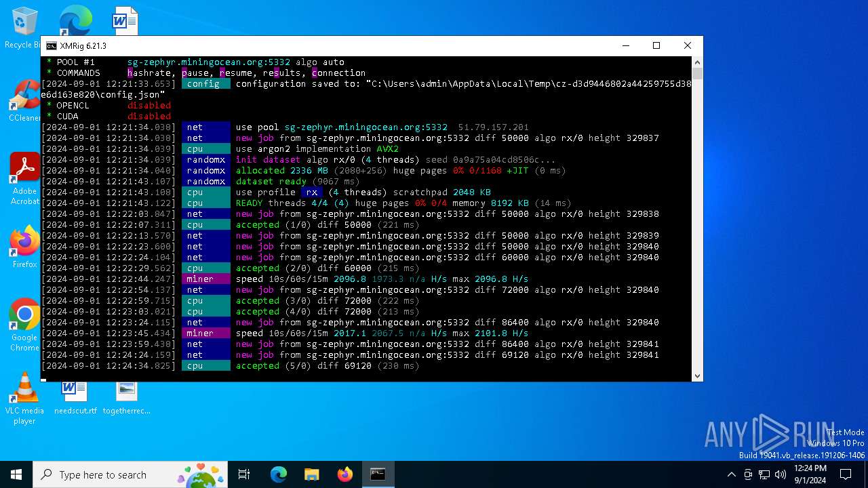The width and height of the screenshot is (868, 488).
Task: Launch VLC media player from desktop
Action: [x=24, y=399]
